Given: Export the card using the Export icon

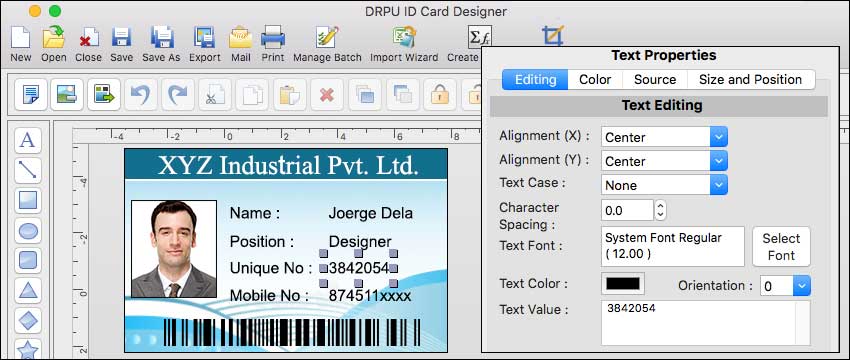Looking at the screenshot, I should click(204, 38).
